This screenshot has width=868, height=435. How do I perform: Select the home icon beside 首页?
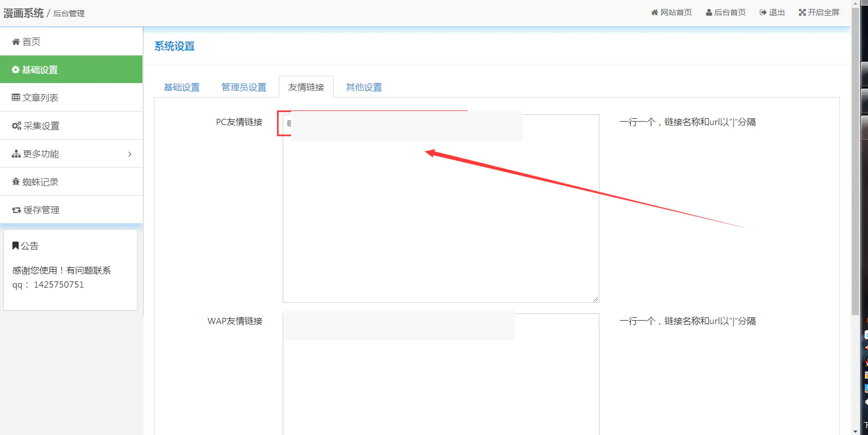click(15, 41)
